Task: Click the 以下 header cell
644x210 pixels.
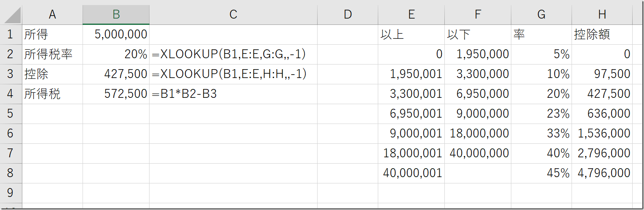Action: (478, 35)
